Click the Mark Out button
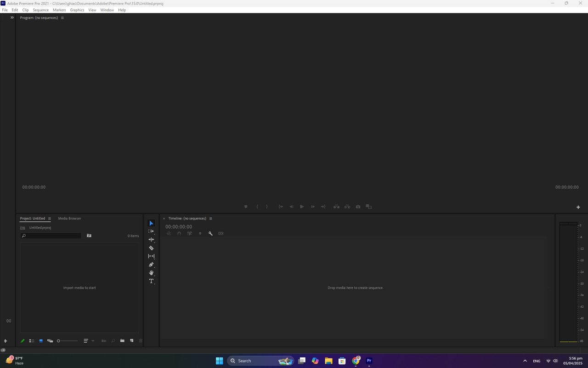 tap(267, 207)
